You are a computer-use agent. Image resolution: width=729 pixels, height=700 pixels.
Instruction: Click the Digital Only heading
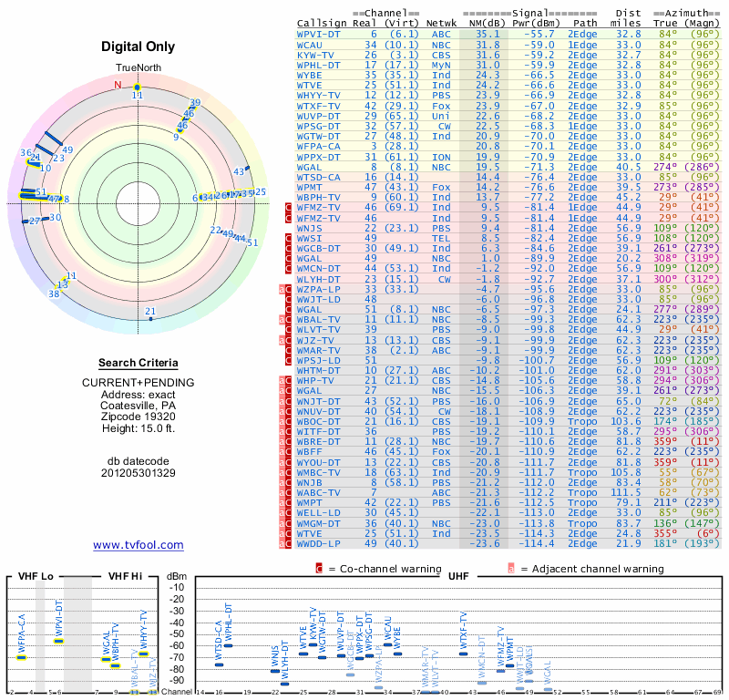139,46
